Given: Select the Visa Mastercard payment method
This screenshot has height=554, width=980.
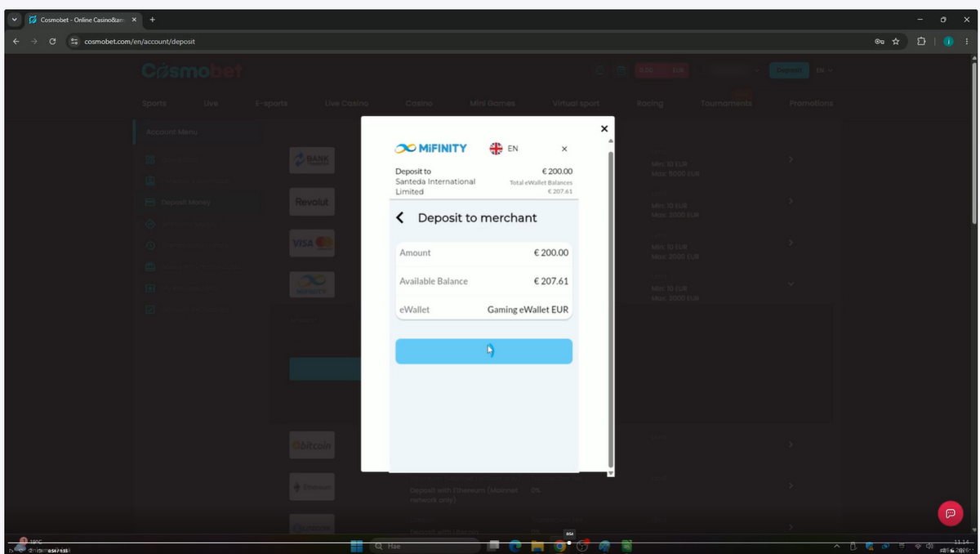Looking at the screenshot, I should [312, 243].
